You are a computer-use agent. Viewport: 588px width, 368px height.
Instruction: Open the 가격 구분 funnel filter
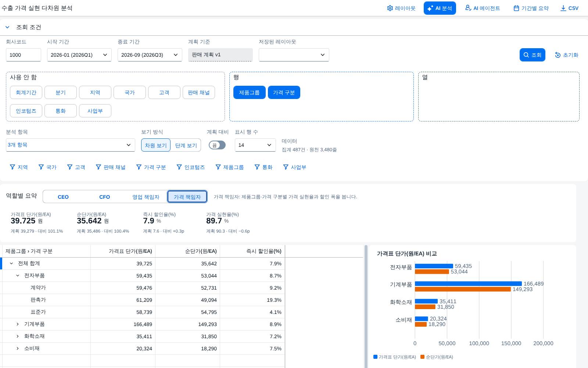pyautogui.click(x=151, y=167)
